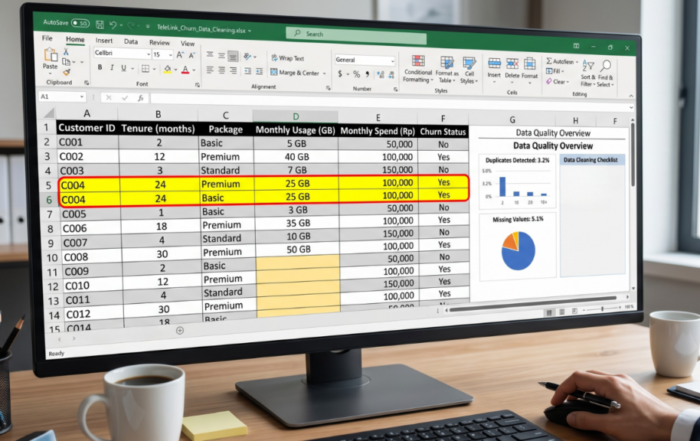Expand the Cell Styles menu
Viewport: 700px width, 441px height.
tap(469, 70)
